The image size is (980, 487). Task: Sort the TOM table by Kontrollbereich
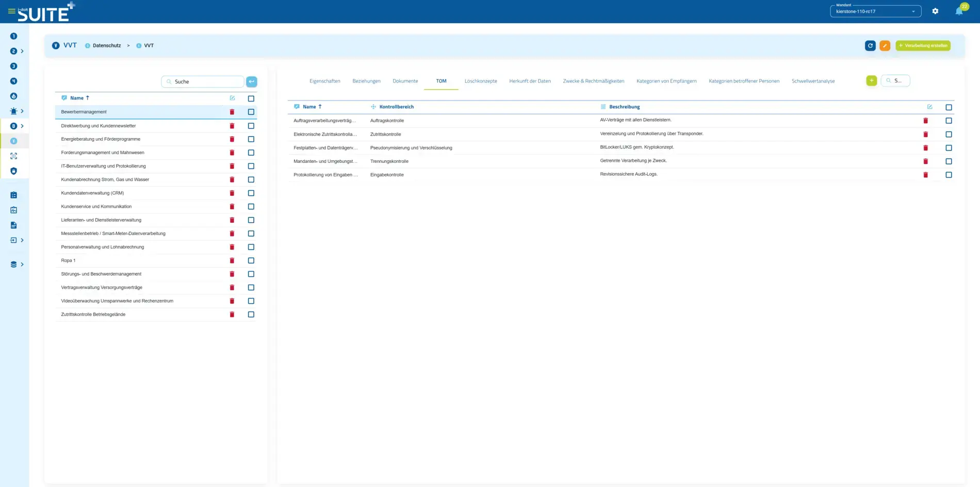pos(396,107)
